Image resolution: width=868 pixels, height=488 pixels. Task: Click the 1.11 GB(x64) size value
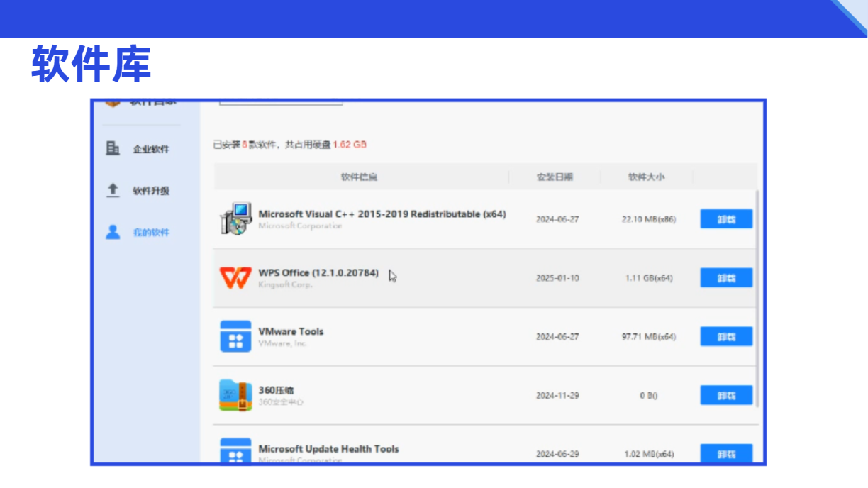click(649, 278)
